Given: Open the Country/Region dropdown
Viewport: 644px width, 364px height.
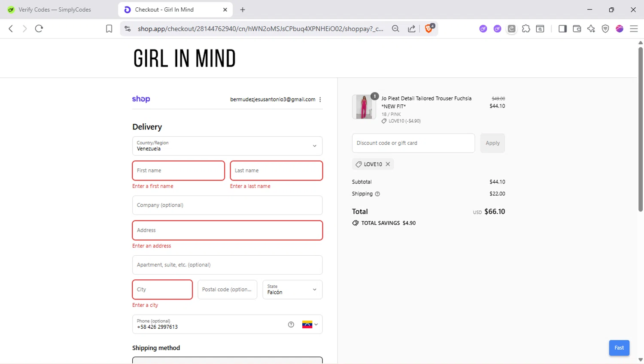Looking at the screenshot, I should (x=227, y=146).
